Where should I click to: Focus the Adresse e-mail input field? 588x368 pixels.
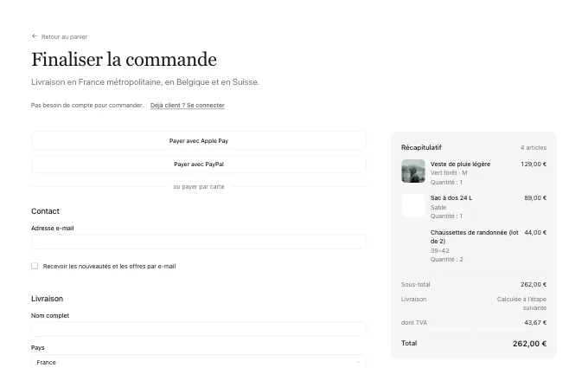click(199, 242)
